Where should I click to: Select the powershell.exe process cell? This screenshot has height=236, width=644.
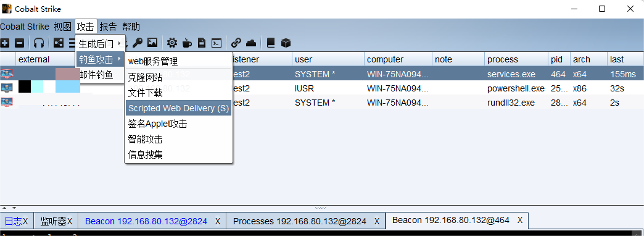click(x=516, y=88)
